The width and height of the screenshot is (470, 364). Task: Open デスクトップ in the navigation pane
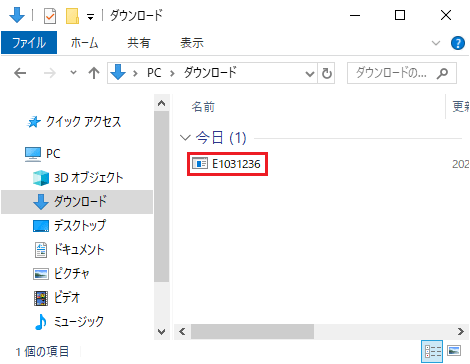(x=69, y=226)
